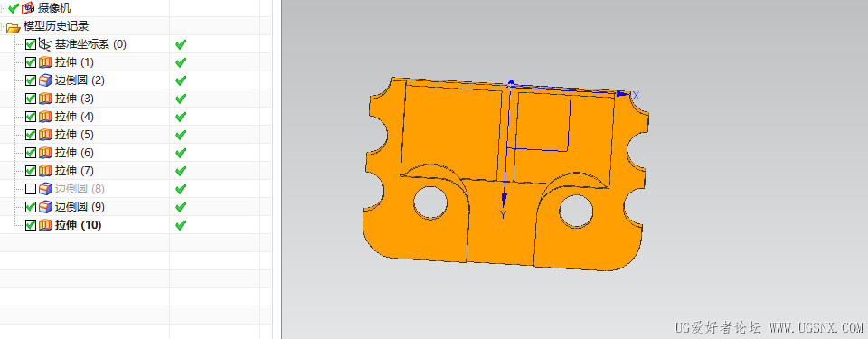Viewport: 868px width, 339px height.
Task: Select the 拉伸 (4) label
Action: pos(74,117)
